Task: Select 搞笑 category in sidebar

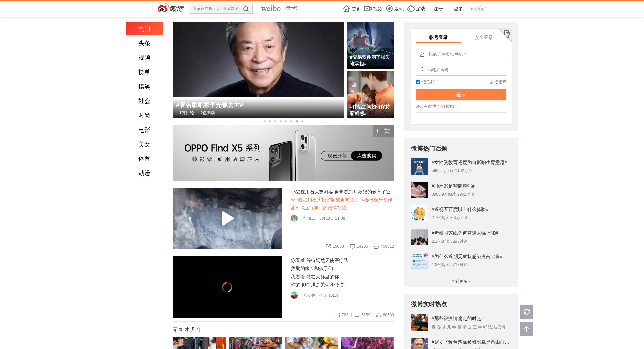Action: 144,87
